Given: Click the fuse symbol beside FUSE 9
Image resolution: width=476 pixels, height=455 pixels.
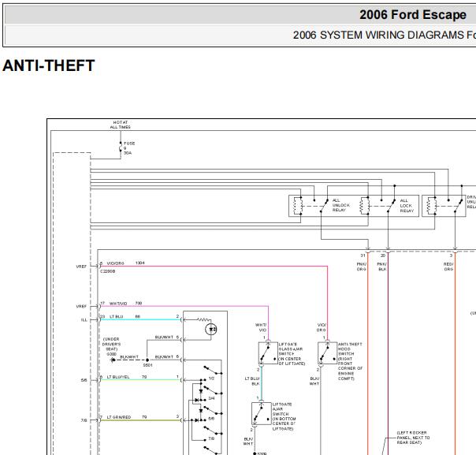Looking at the screenshot, I should pos(121,148).
